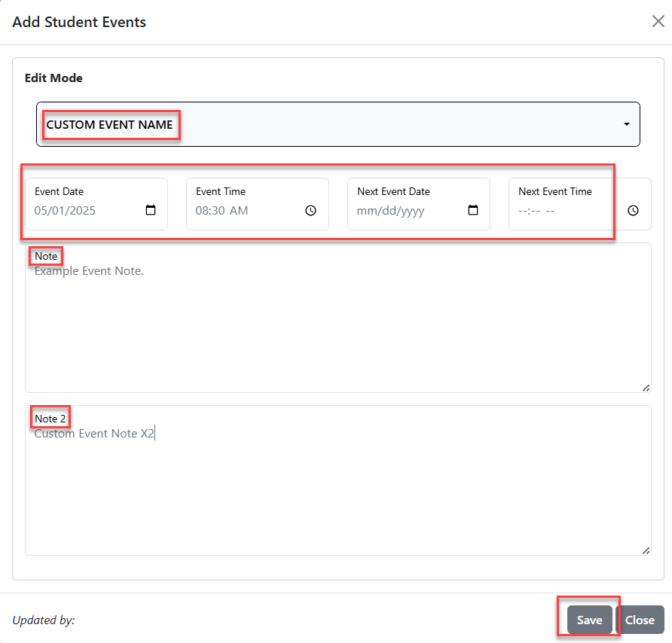The height and width of the screenshot is (643, 672).
Task: Grab the Note field resize handle
Action: (646, 388)
